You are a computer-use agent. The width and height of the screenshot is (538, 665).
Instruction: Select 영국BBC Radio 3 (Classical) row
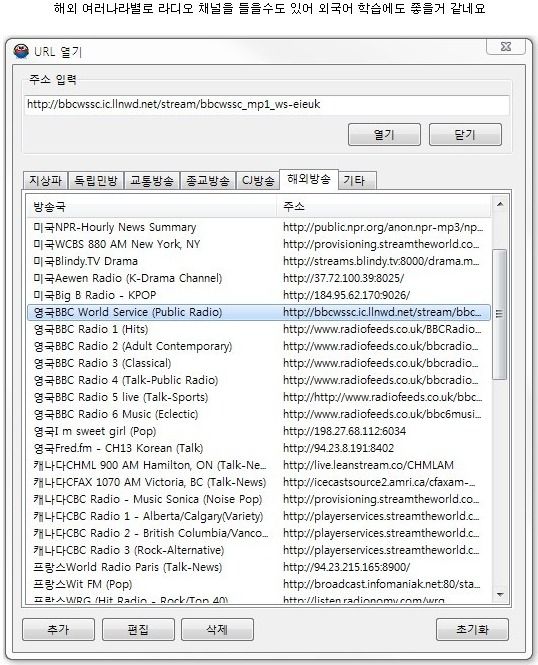tap(259, 363)
